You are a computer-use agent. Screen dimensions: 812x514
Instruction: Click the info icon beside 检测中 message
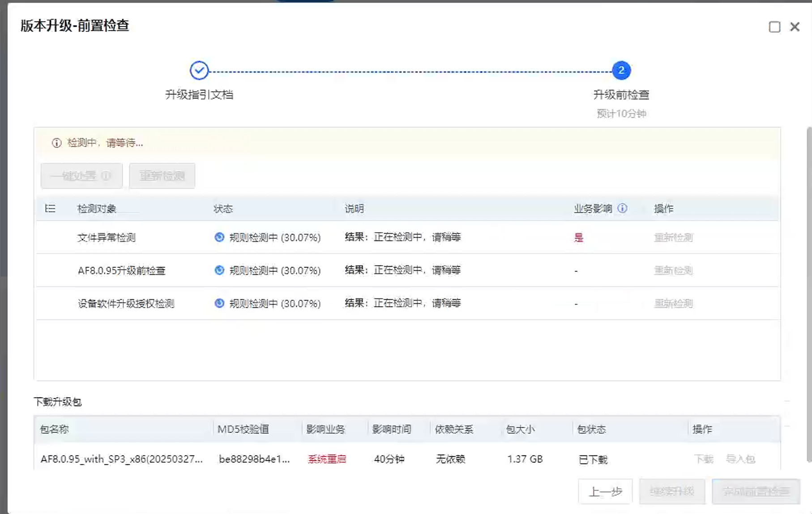(x=56, y=143)
